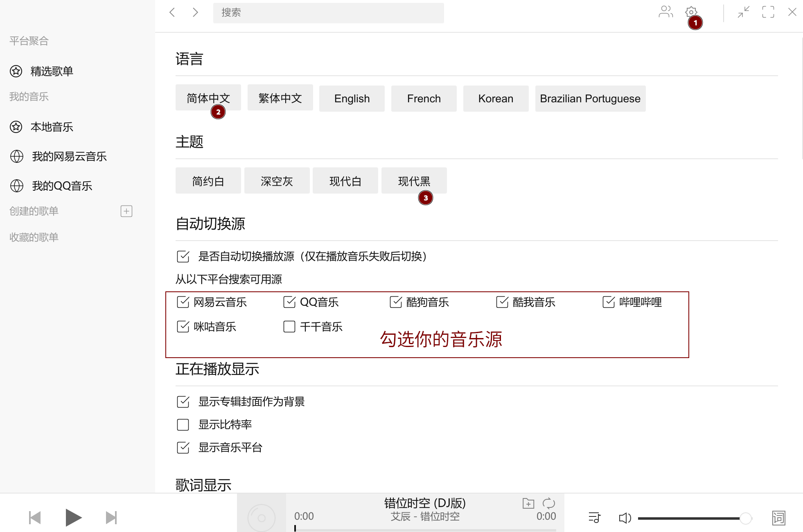The height and width of the screenshot is (532, 803).
Task: Play the current track
Action: pos(73,518)
